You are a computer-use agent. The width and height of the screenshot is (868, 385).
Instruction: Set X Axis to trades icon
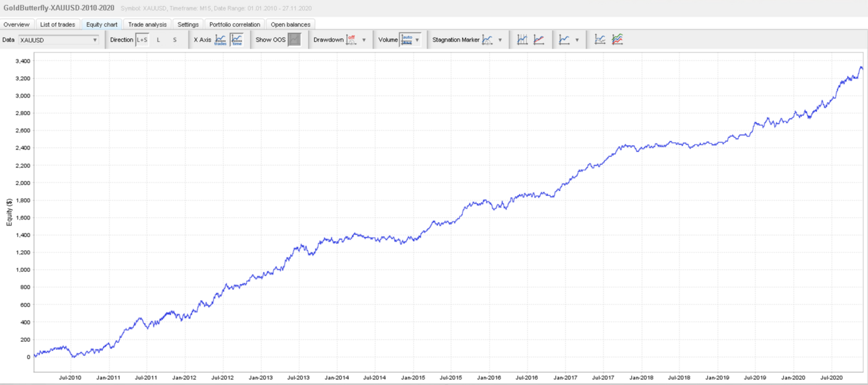221,40
